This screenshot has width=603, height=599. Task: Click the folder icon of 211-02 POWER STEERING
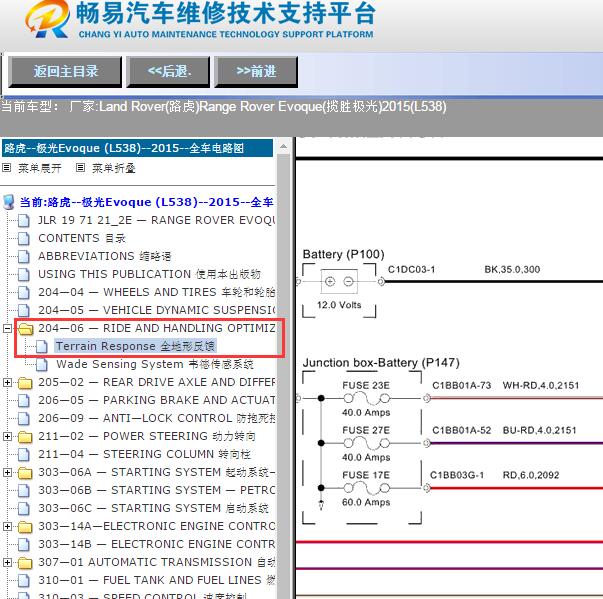(x=25, y=437)
